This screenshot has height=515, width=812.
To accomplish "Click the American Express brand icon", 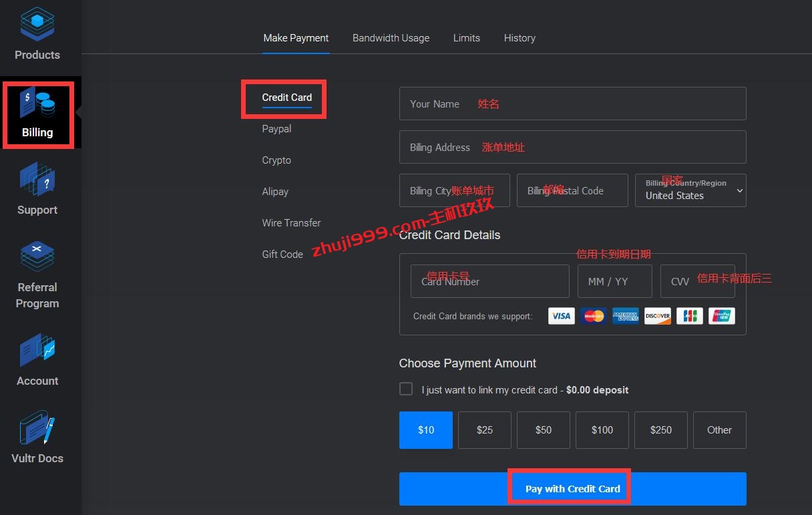I will (x=626, y=316).
